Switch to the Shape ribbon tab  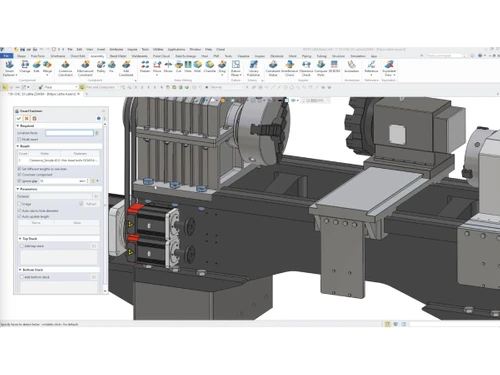(21, 56)
